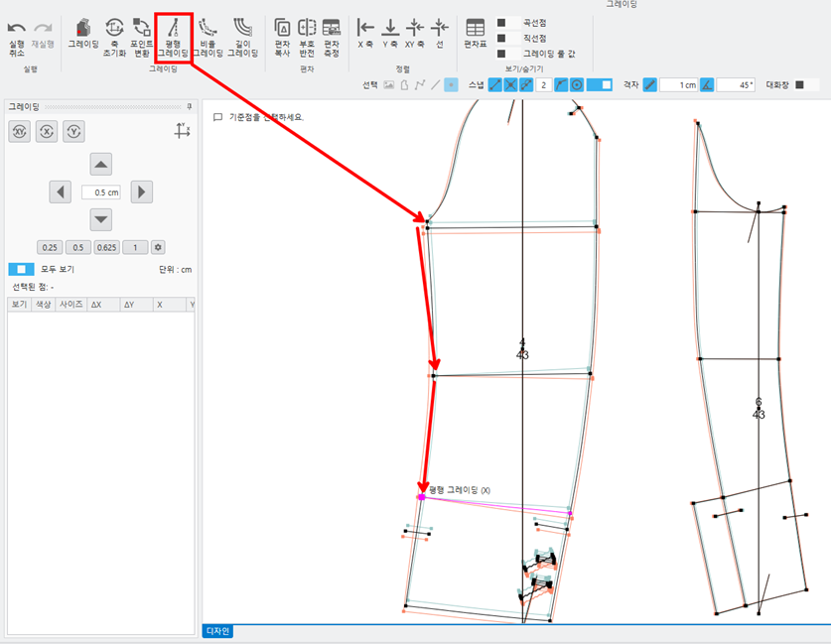Open grading preset settings gear
This screenshot has height=644, width=831.
tap(158, 247)
